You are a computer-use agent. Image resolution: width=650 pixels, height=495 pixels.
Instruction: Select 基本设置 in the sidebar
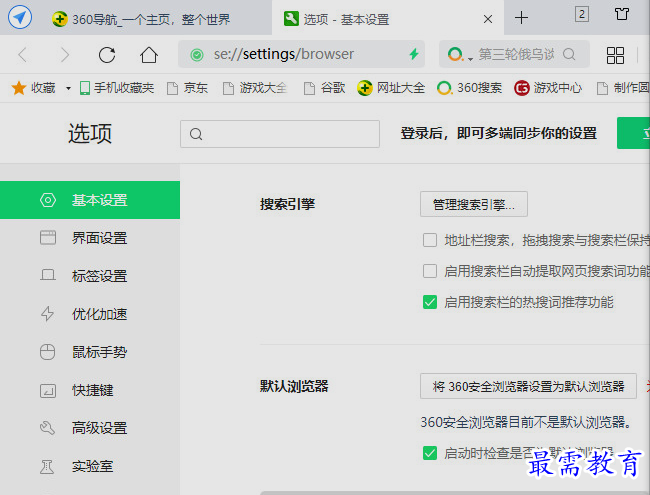90,200
